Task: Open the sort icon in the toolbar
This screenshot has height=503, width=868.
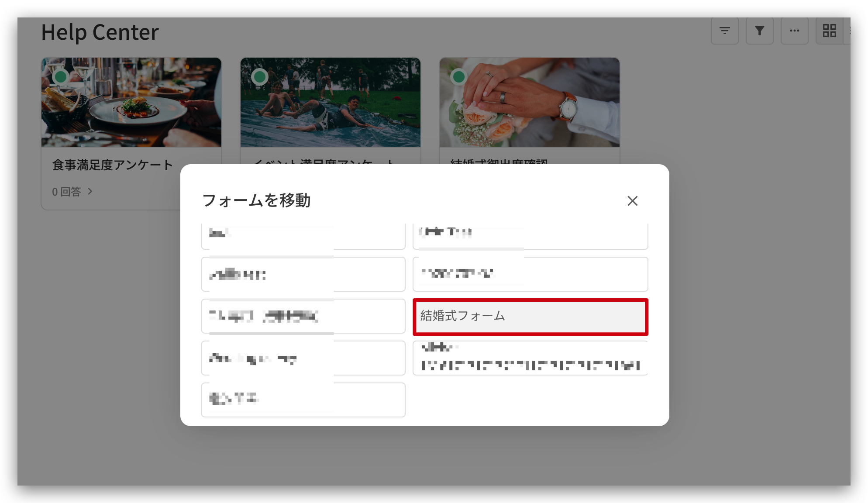Action: 724,31
